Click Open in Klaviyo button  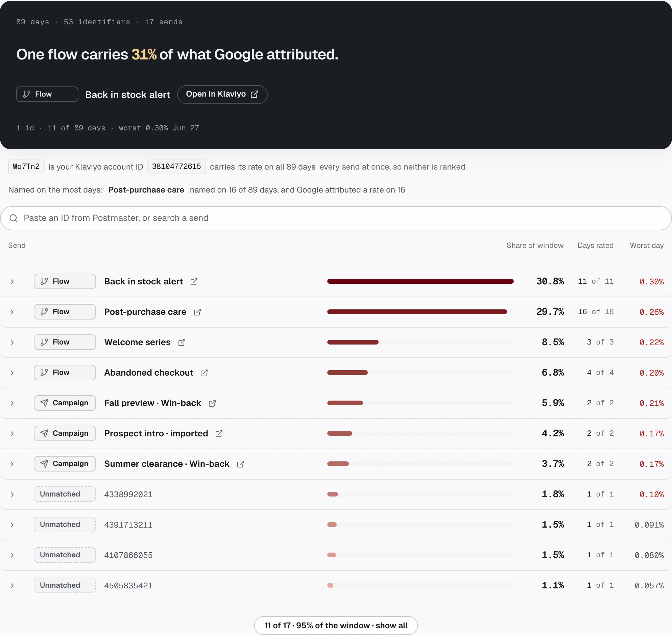click(x=222, y=94)
